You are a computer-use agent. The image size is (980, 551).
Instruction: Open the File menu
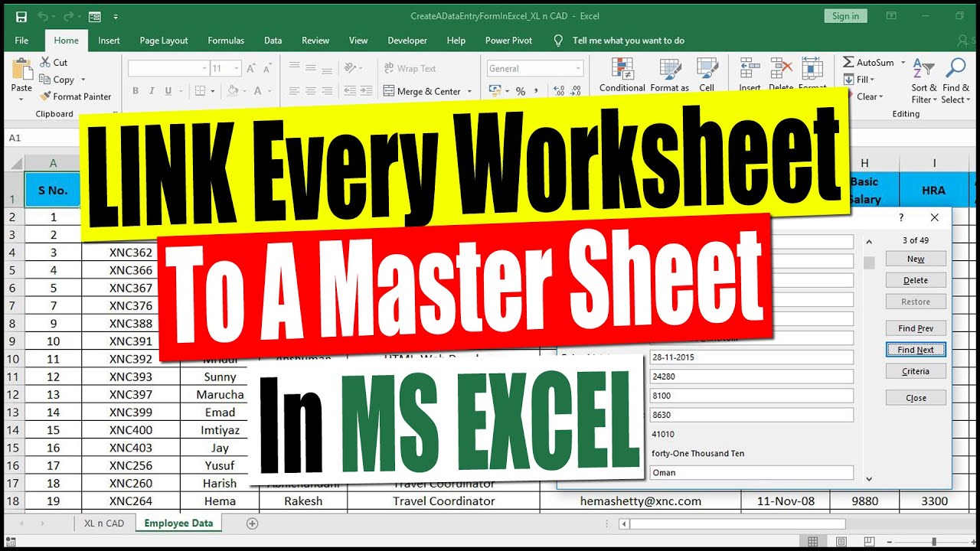(x=21, y=41)
